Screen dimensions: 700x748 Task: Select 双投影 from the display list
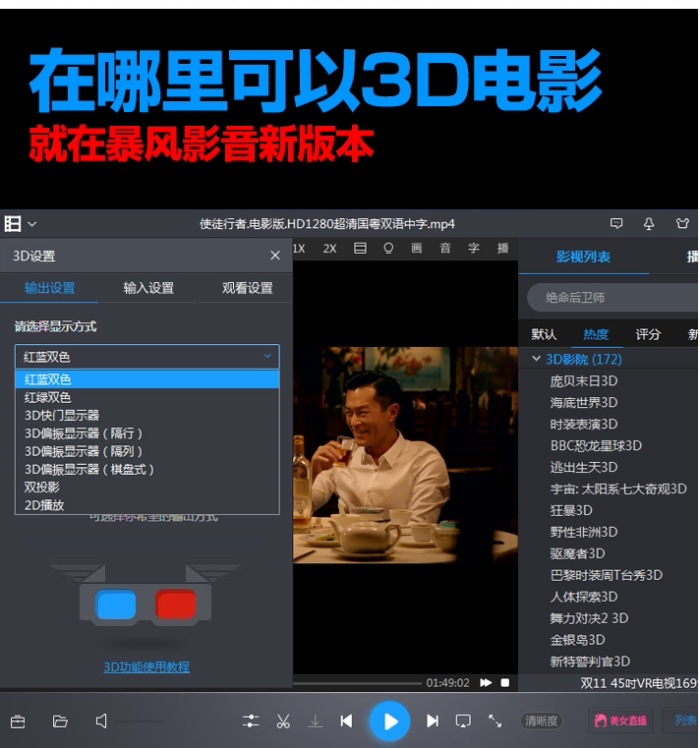pos(42,488)
